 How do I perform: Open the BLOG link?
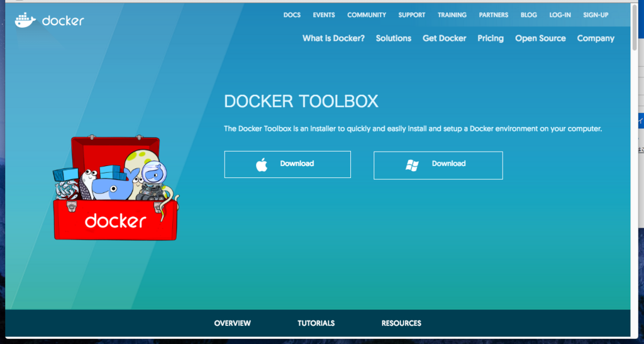tap(528, 14)
